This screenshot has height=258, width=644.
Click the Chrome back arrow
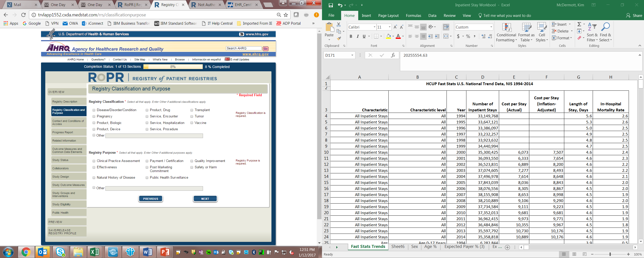(x=6, y=15)
